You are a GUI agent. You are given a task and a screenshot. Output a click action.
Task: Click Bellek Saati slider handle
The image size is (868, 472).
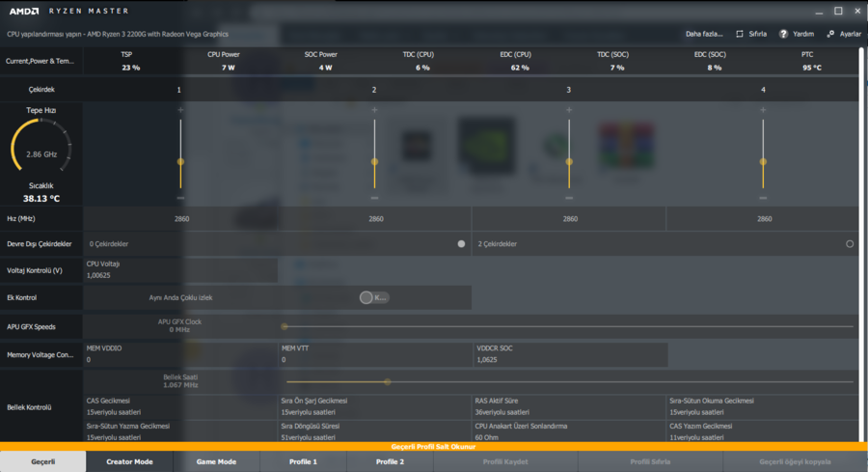(x=388, y=381)
